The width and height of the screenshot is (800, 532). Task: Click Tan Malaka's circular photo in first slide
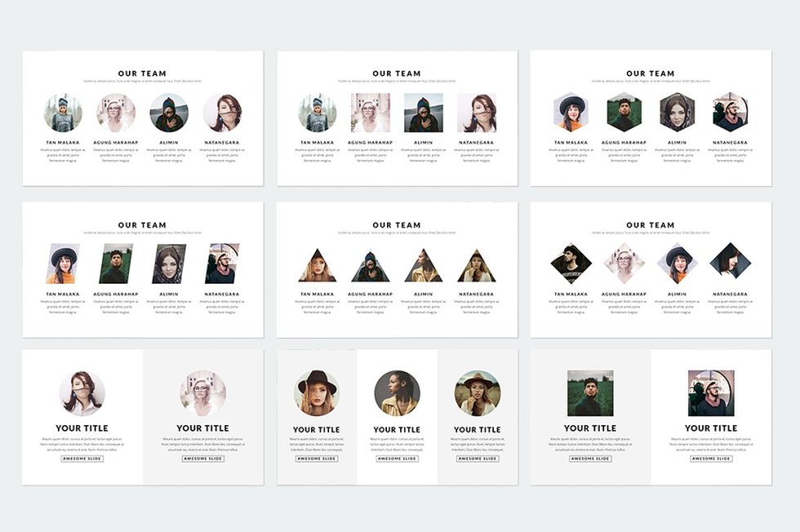click(x=63, y=113)
